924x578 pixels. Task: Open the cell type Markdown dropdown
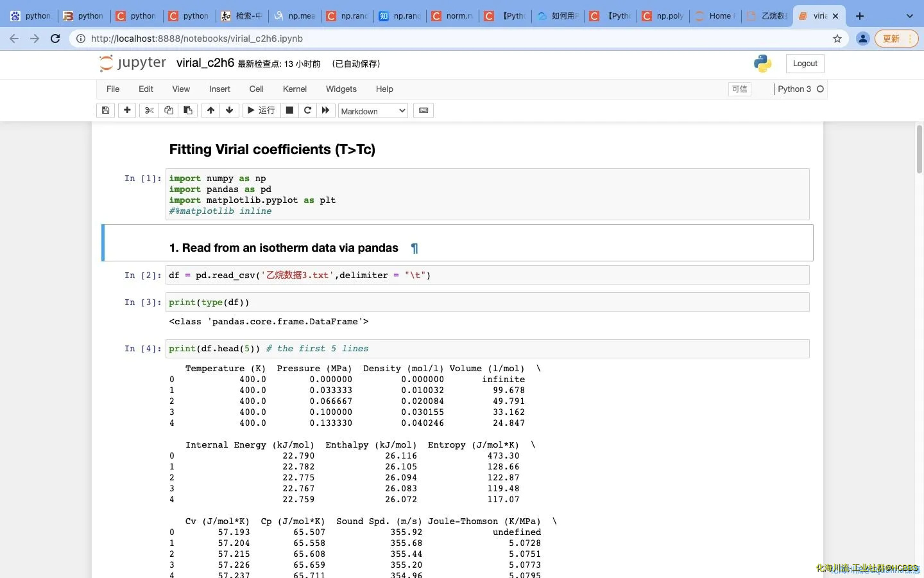373,111
